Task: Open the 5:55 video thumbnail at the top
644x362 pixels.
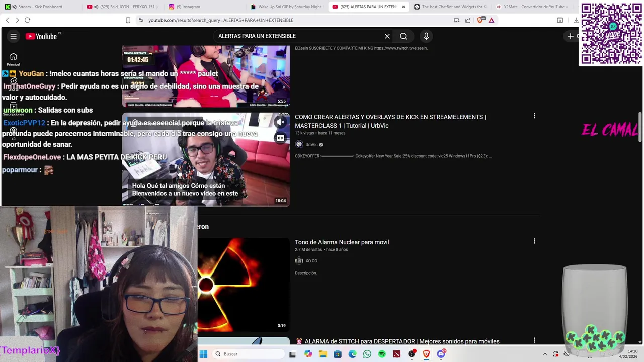Action: (x=206, y=76)
